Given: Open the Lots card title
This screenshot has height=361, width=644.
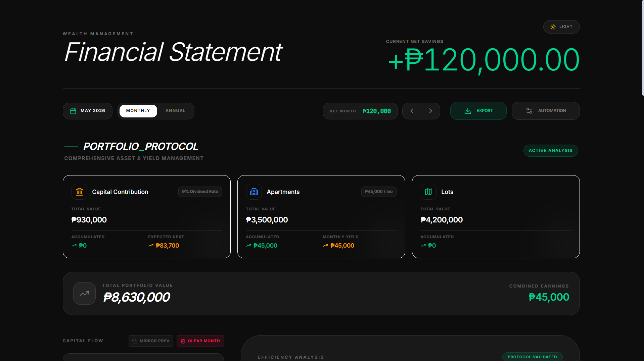Looking at the screenshot, I should pyautogui.click(x=447, y=192).
